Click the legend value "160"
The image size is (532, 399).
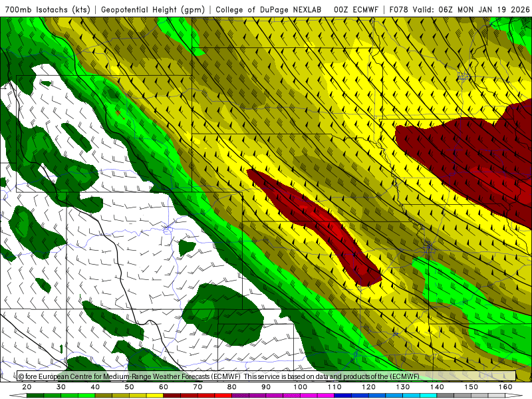click(x=505, y=387)
